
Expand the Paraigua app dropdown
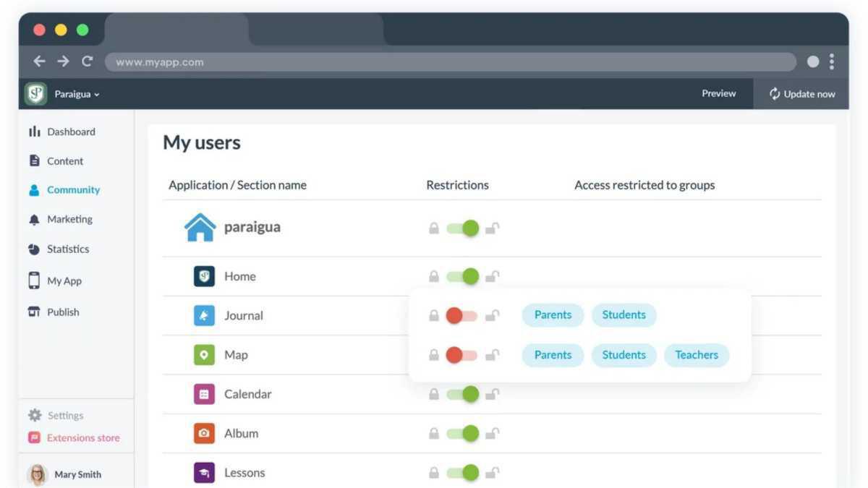pos(77,94)
